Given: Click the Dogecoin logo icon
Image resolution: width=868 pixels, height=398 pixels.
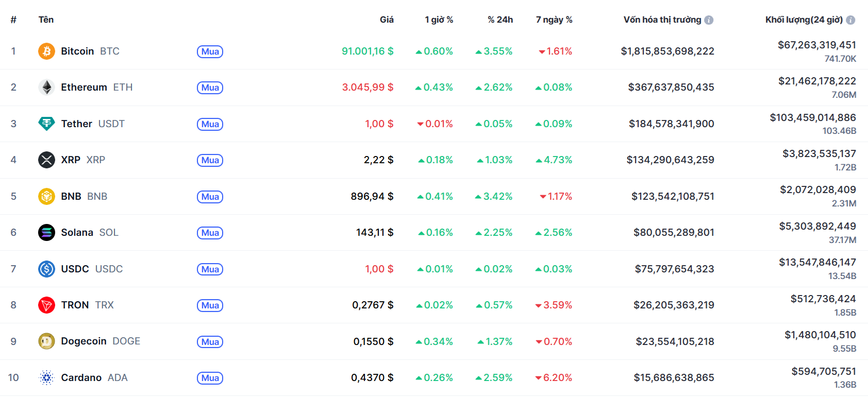Looking at the screenshot, I should click(x=46, y=341).
